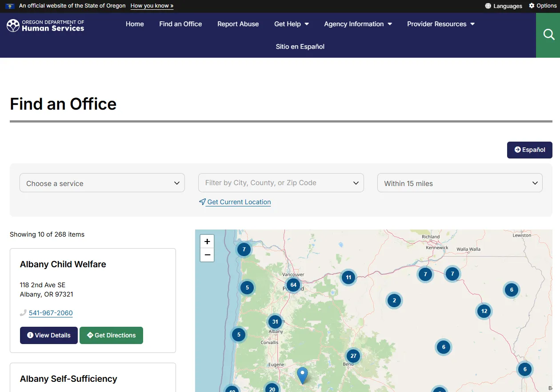Click the map cluster labeled 12
560x392 pixels.
[484, 311]
